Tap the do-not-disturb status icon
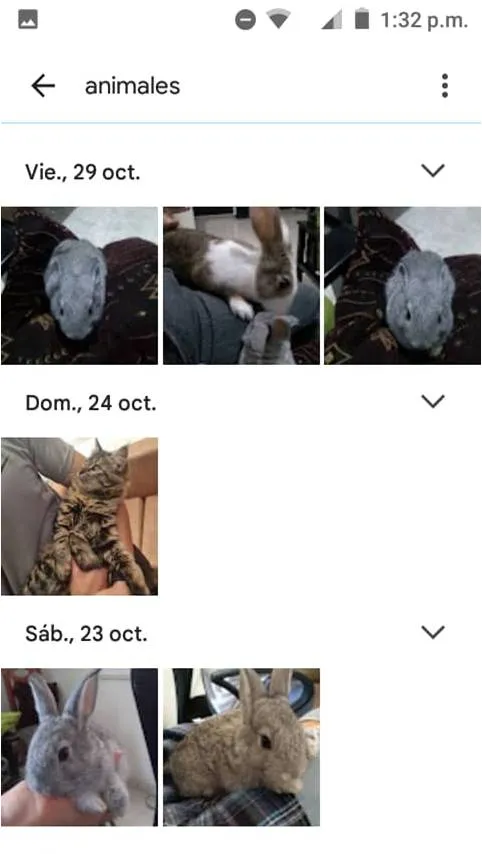The height and width of the screenshot is (854, 482). point(245,21)
